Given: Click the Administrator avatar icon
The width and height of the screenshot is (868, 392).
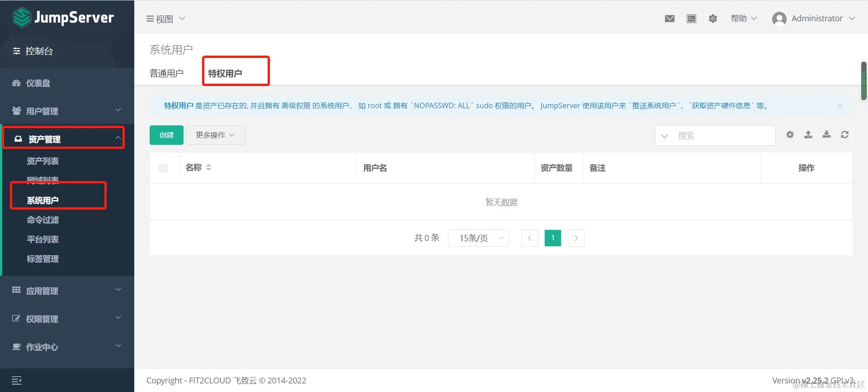Looking at the screenshot, I should [x=779, y=19].
